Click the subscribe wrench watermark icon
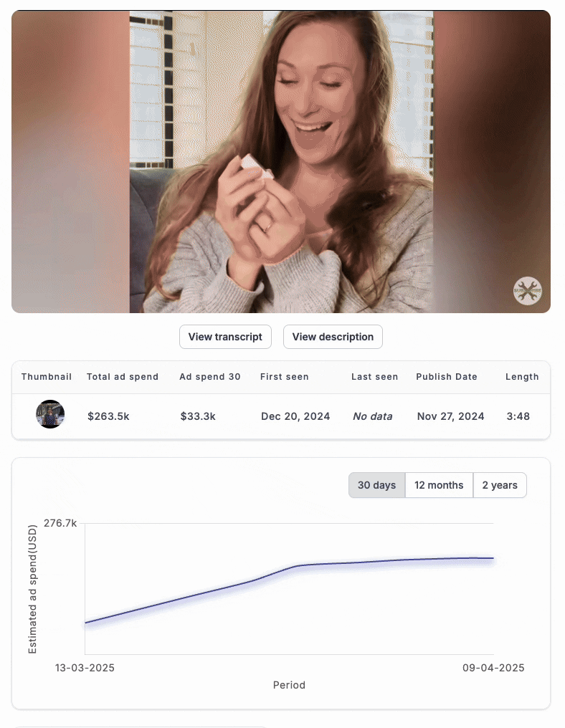Screen dimensions: 565x728 [x=528, y=291]
